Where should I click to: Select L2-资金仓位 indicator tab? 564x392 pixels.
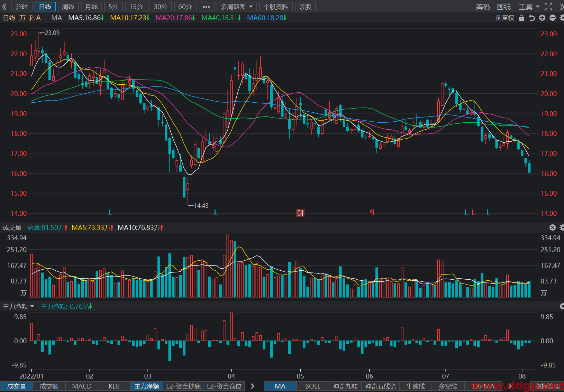tap(224, 386)
